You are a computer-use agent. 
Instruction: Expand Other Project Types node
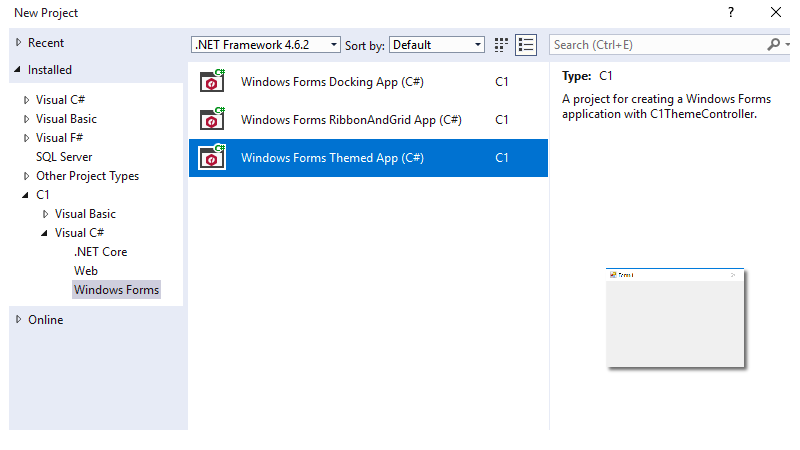pos(27,176)
